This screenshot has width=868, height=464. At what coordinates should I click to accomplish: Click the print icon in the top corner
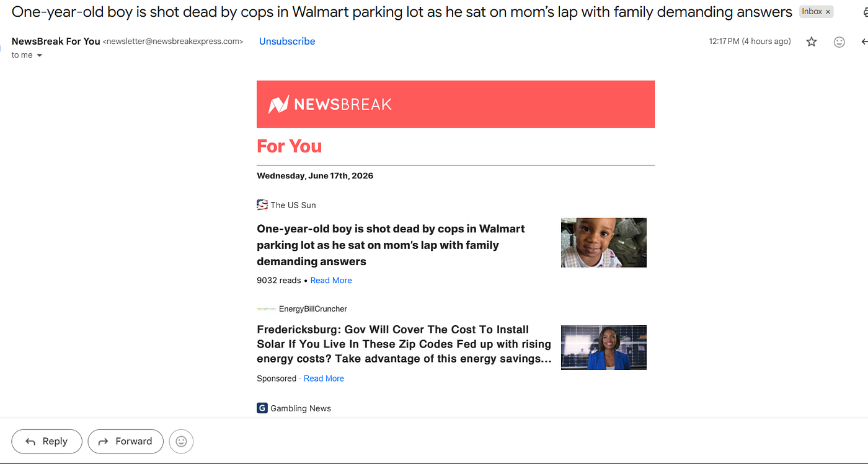pyautogui.click(x=866, y=12)
